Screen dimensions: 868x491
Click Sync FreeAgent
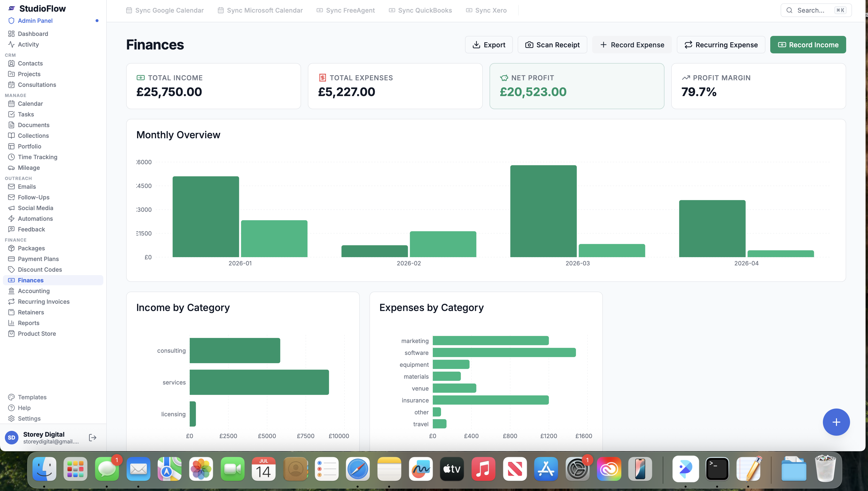click(346, 10)
